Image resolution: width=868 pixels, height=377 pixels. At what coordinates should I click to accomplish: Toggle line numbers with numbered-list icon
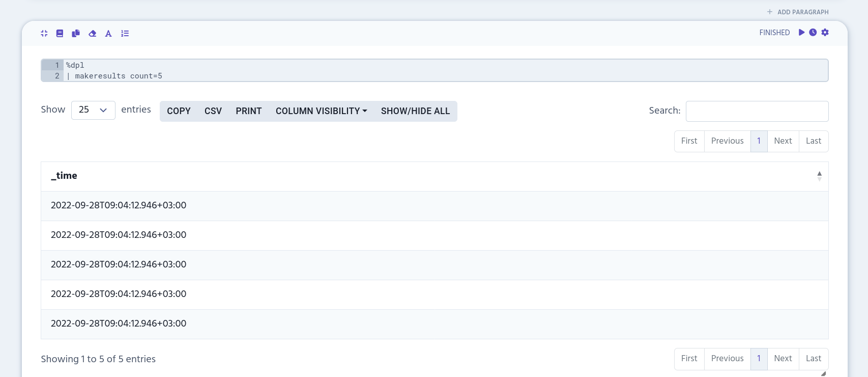(125, 34)
